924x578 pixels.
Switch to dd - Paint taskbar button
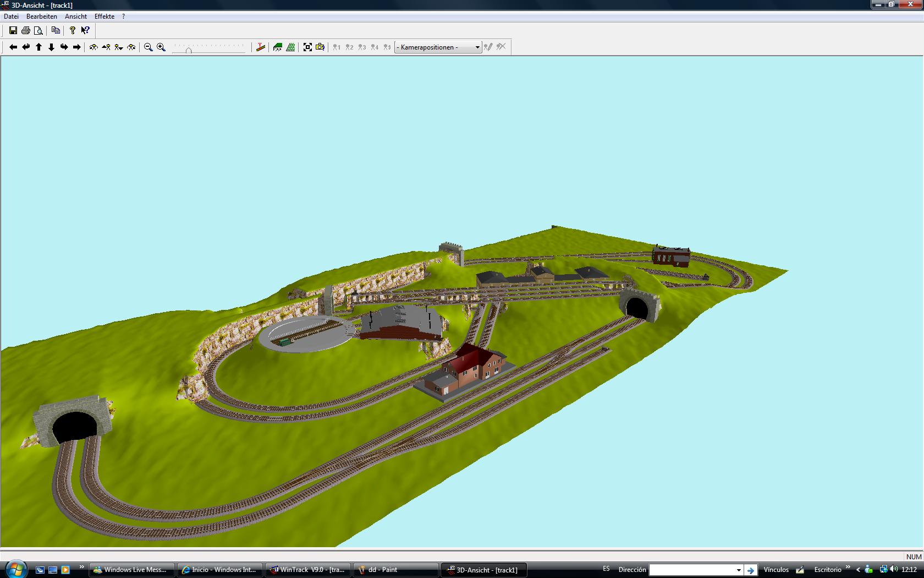(395, 570)
